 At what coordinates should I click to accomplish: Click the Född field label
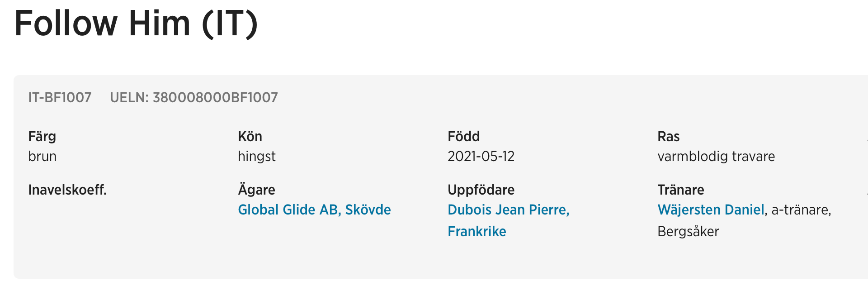coord(463,137)
